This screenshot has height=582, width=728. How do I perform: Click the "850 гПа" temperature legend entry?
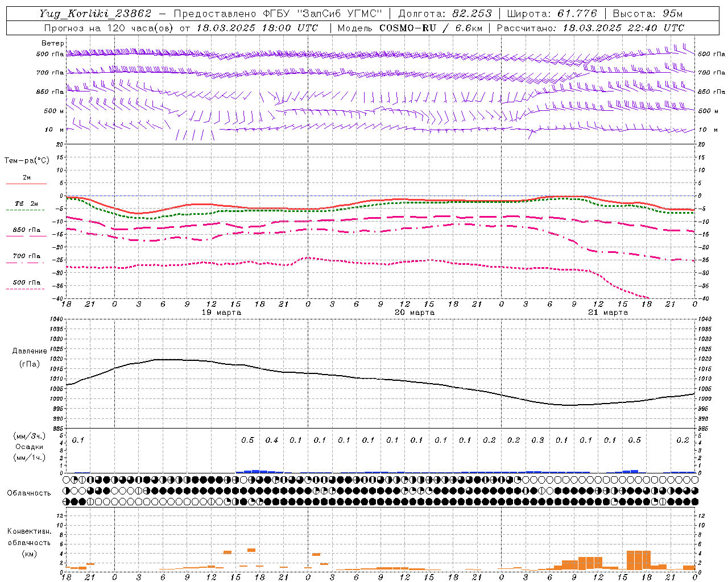[27, 230]
